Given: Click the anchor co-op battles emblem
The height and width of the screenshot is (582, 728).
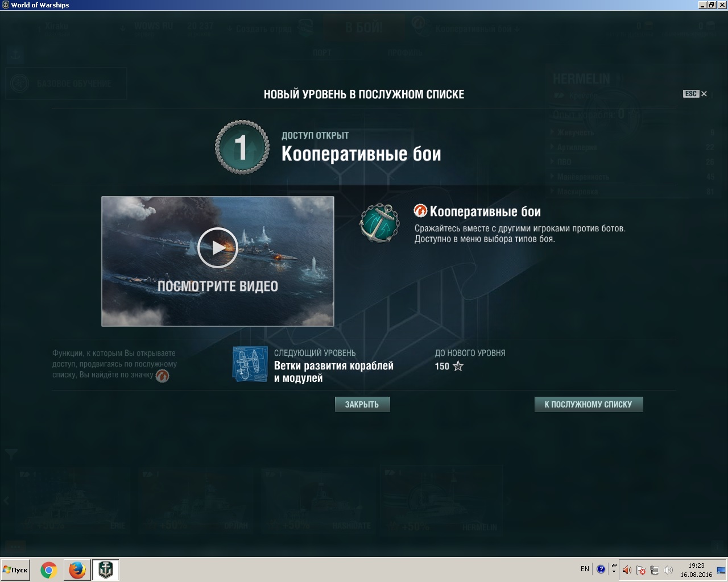Looking at the screenshot, I should coord(379,223).
